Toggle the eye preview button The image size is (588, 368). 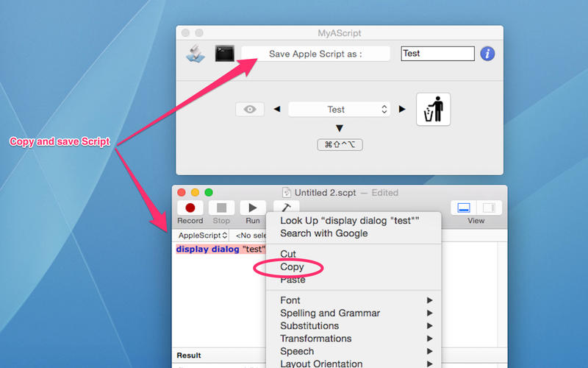(x=250, y=109)
